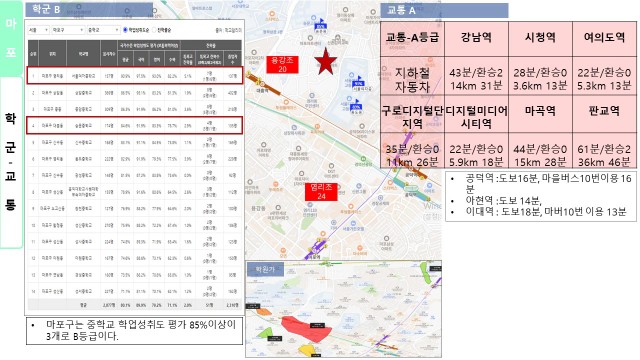This screenshot has width=640, height=360.
Task: Click the 마곡역 header cell
Action: click(x=540, y=115)
